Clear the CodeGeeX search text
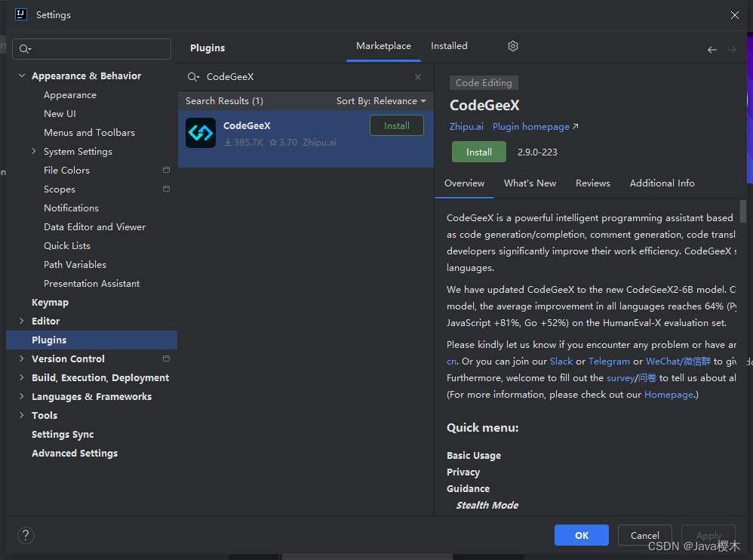753x560 pixels. [x=418, y=77]
